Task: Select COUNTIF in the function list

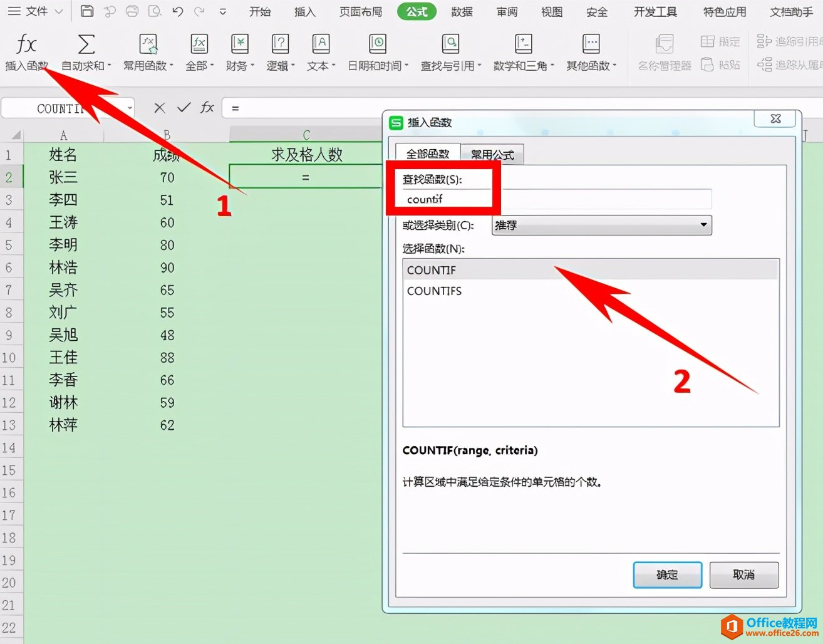Action: pyautogui.click(x=591, y=270)
